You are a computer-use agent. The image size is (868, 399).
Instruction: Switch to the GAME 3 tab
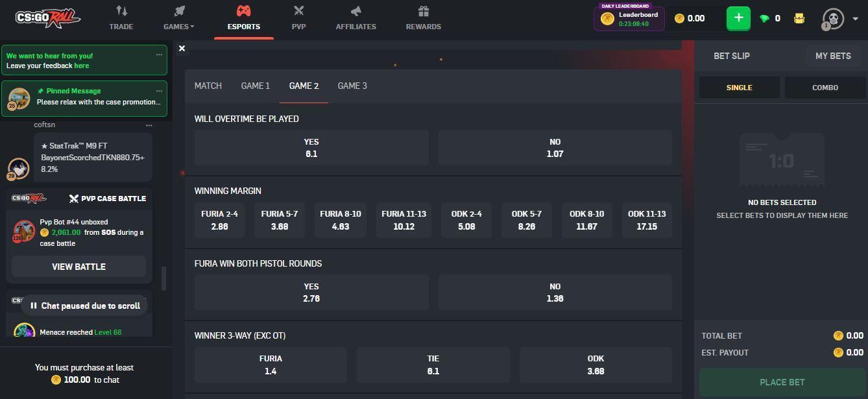(x=352, y=86)
